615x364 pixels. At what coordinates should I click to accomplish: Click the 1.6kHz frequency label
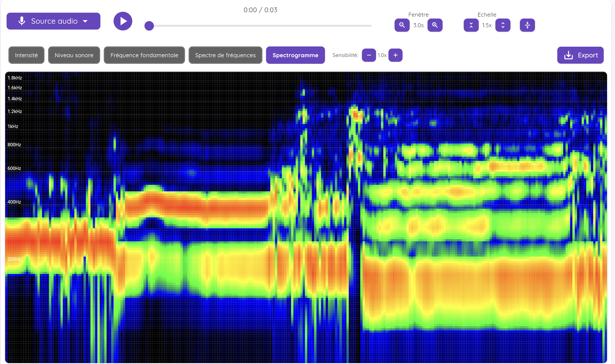(x=15, y=87)
